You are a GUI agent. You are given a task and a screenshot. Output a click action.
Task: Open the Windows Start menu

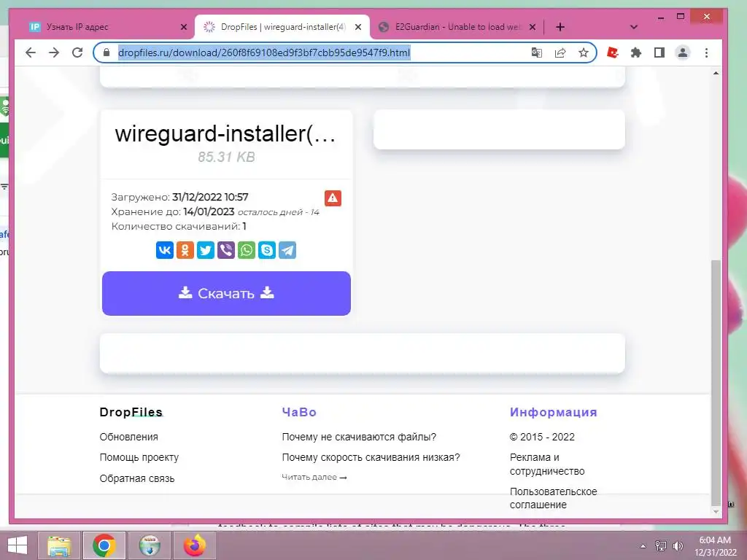click(18, 545)
